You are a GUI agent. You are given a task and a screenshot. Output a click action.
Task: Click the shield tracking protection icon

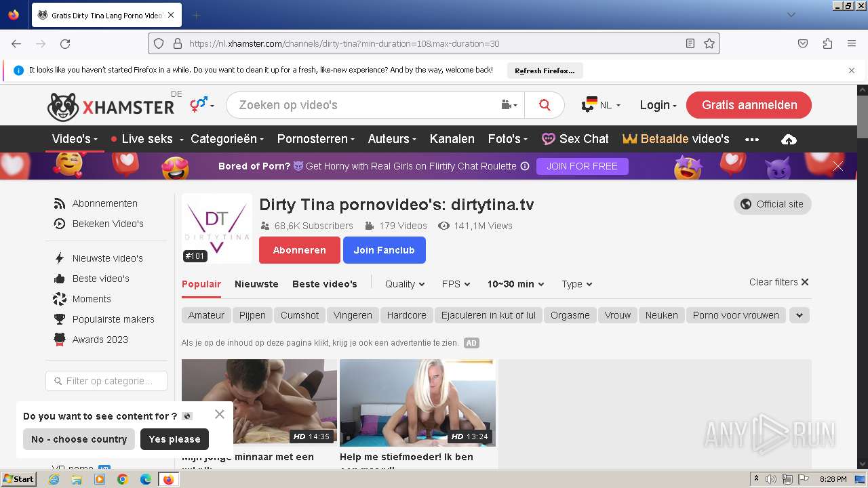pyautogui.click(x=159, y=43)
